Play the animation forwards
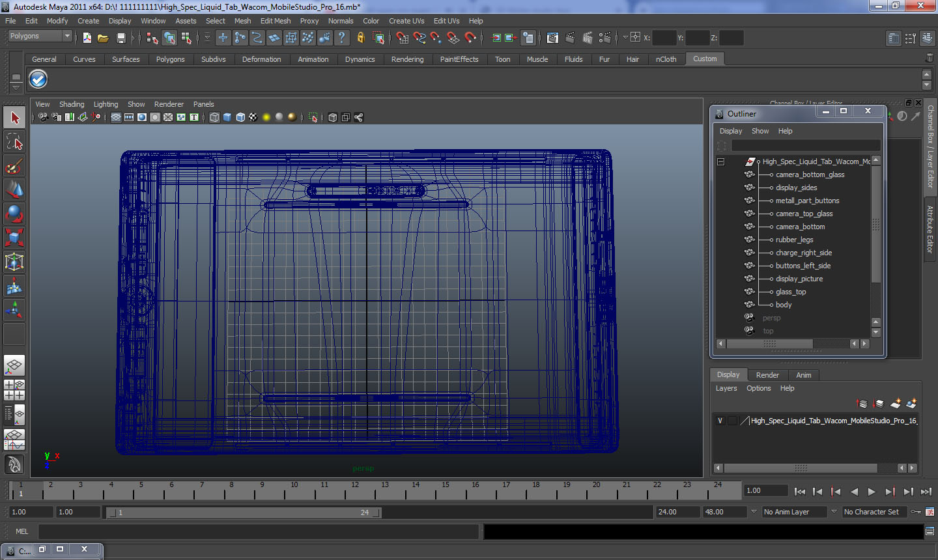938x560 pixels. click(x=872, y=492)
